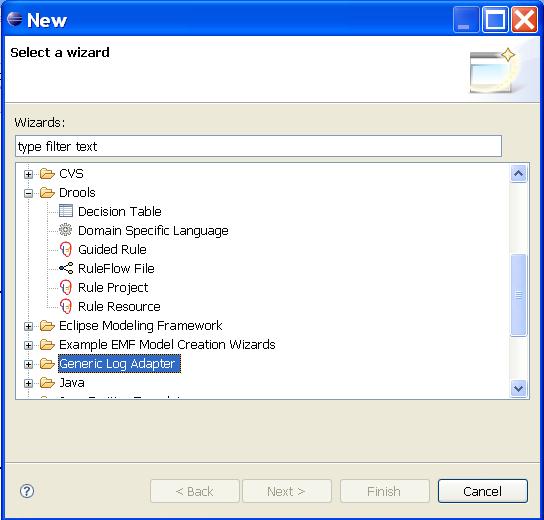This screenshot has width=544, height=520.
Task: Select the Drools label in the tree
Action: pos(77,193)
